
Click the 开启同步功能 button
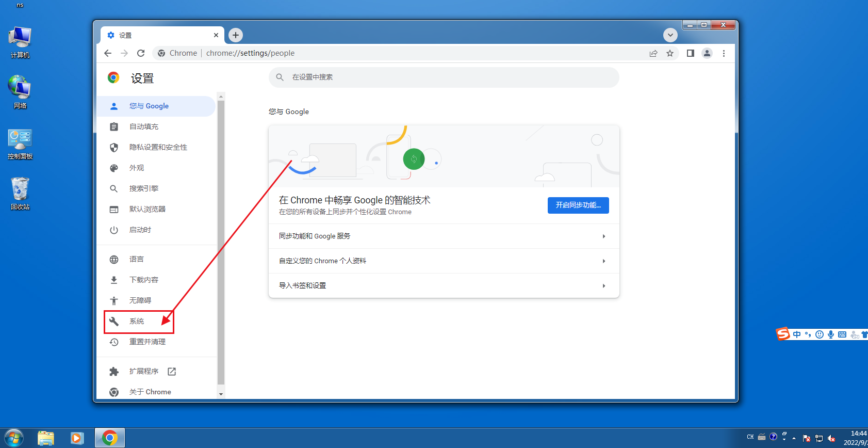tap(578, 205)
